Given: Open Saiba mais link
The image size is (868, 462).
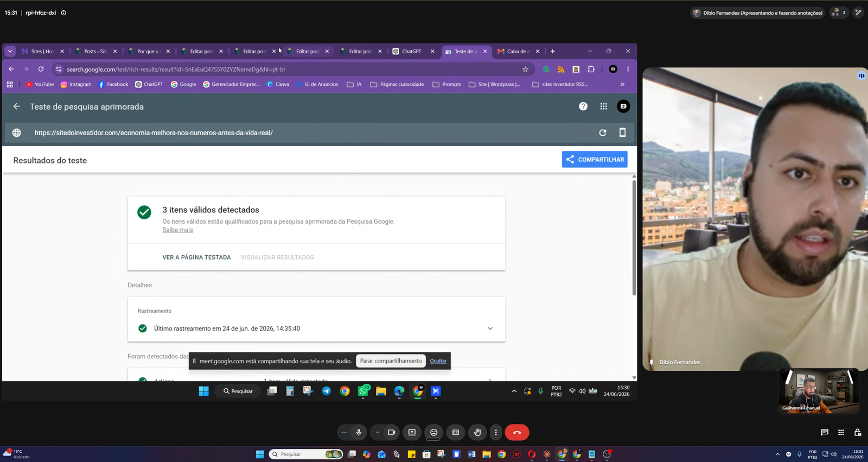Looking at the screenshot, I should coord(177,230).
